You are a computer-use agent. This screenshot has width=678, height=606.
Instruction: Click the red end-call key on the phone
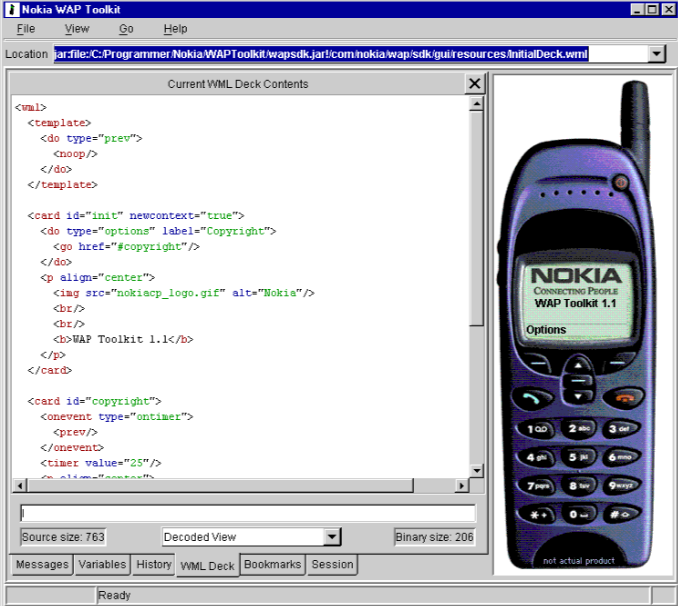[624, 398]
